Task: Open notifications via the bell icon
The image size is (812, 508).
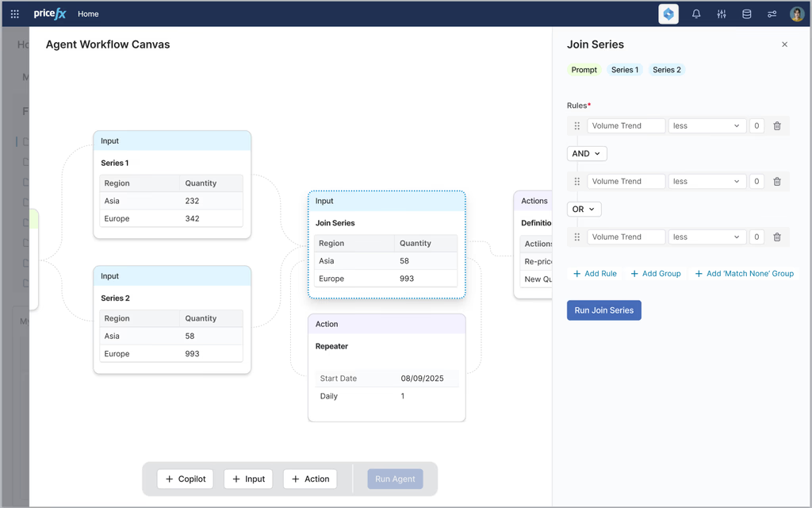Action: coord(695,13)
